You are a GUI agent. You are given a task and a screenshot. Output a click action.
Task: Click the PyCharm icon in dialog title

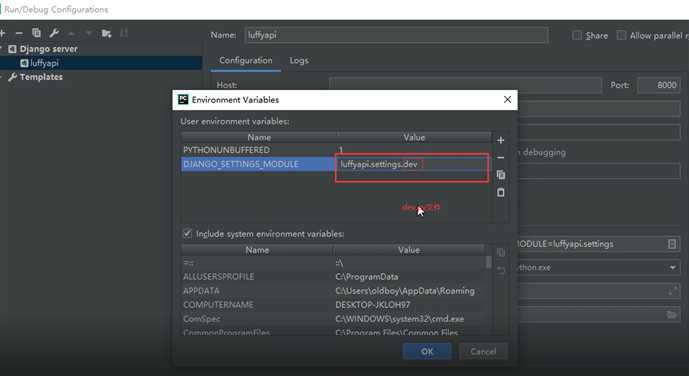tap(183, 100)
